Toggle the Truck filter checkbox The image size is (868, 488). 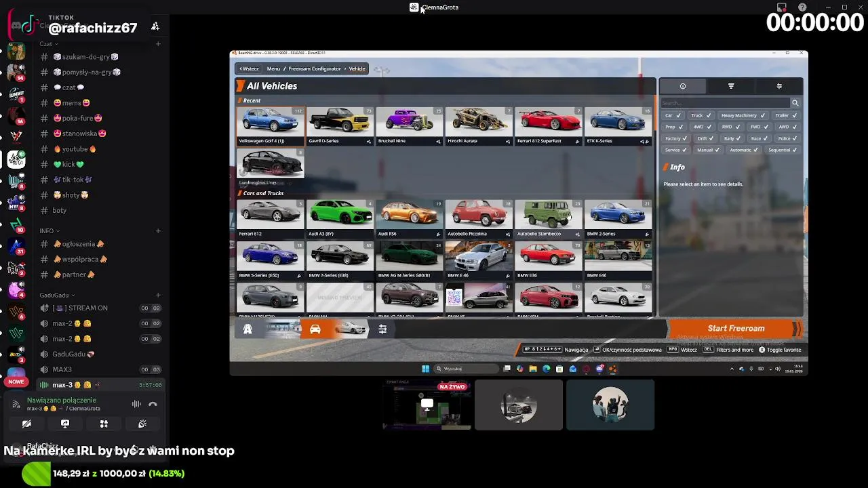[x=701, y=115]
